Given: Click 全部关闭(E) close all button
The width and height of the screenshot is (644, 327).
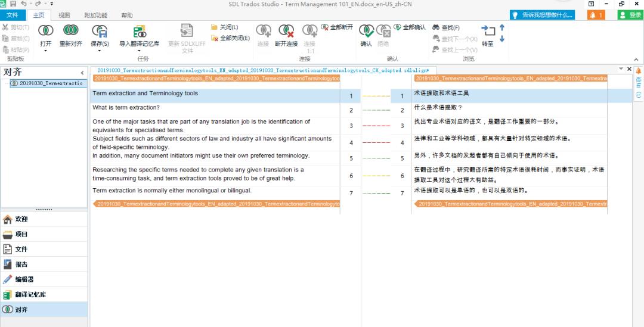Looking at the screenshot, I should 230,38.
